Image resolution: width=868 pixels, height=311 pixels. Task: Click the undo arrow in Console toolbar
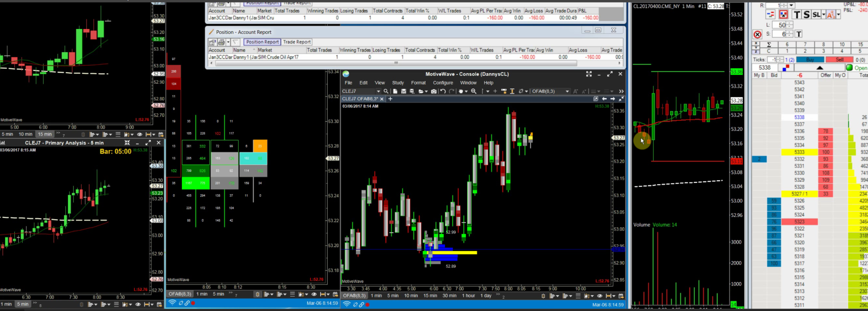click(443, 91)
